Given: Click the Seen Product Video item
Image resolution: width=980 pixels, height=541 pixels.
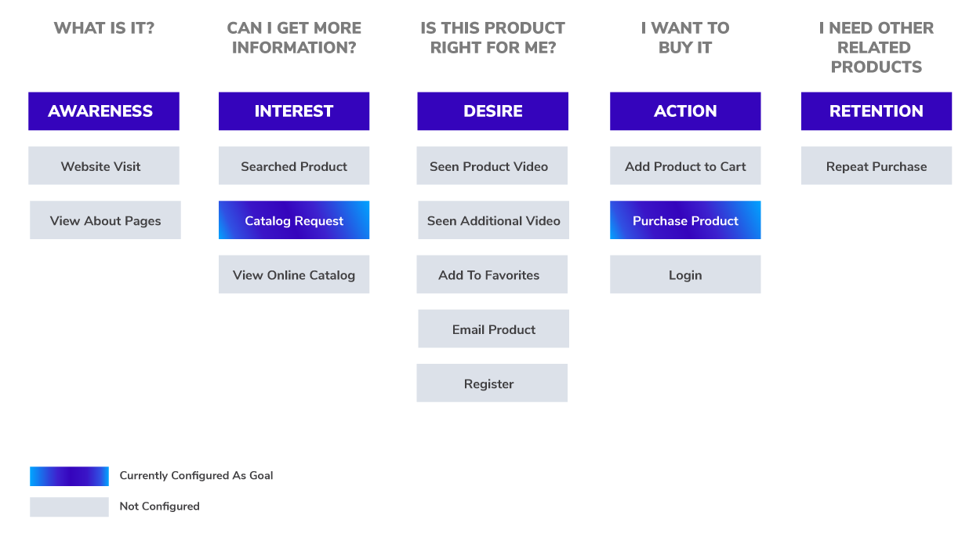Looking at the screenshot, I should pyautogui.click(x=492, y=165).
